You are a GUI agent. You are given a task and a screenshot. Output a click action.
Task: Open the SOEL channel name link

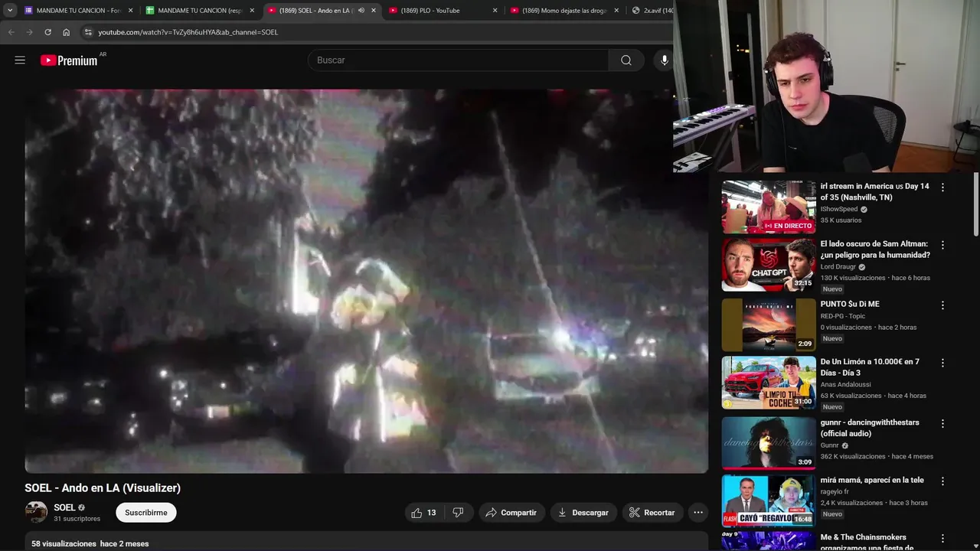(x=64, y=507)
